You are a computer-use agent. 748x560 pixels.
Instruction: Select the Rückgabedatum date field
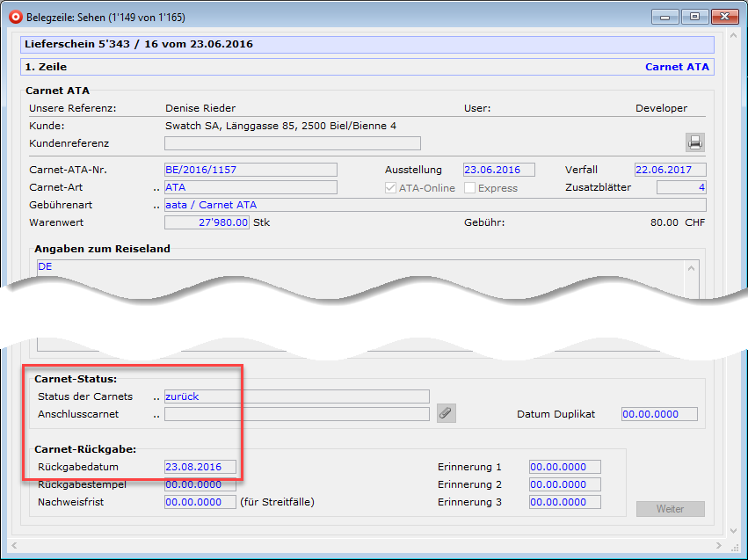[200, 468]
